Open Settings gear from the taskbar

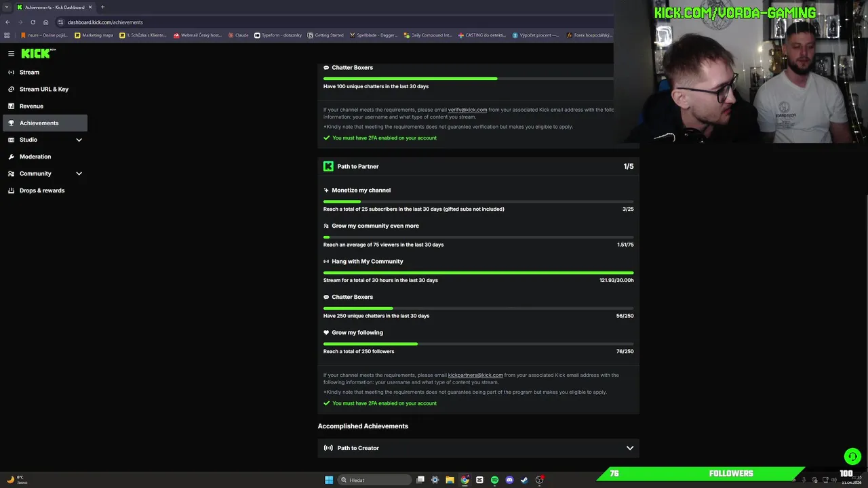coord(435,480)
